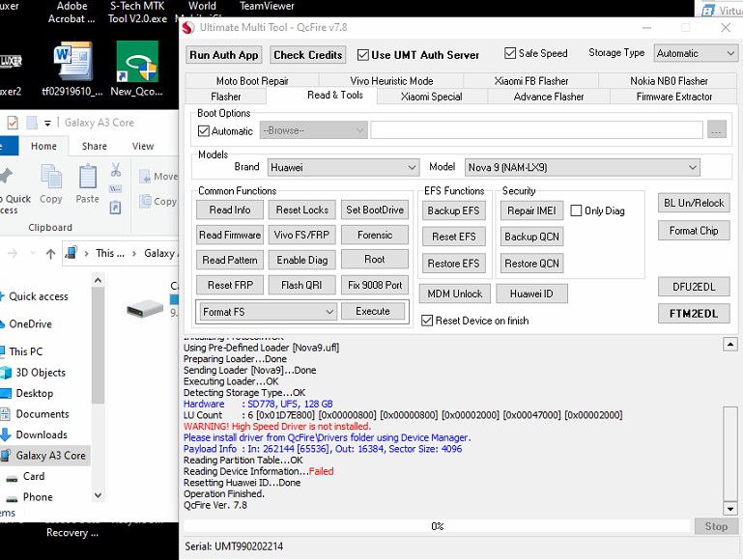Viewport: 743px width, 560px height.
Task: Click the ellipsis browse file button
Action: pos(717,129)
